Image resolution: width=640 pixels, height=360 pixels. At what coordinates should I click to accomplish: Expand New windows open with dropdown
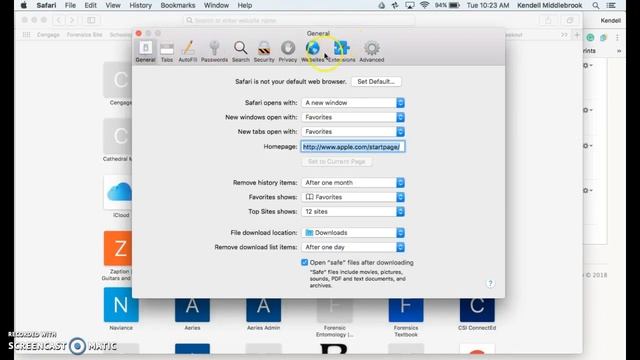(353, 117)
